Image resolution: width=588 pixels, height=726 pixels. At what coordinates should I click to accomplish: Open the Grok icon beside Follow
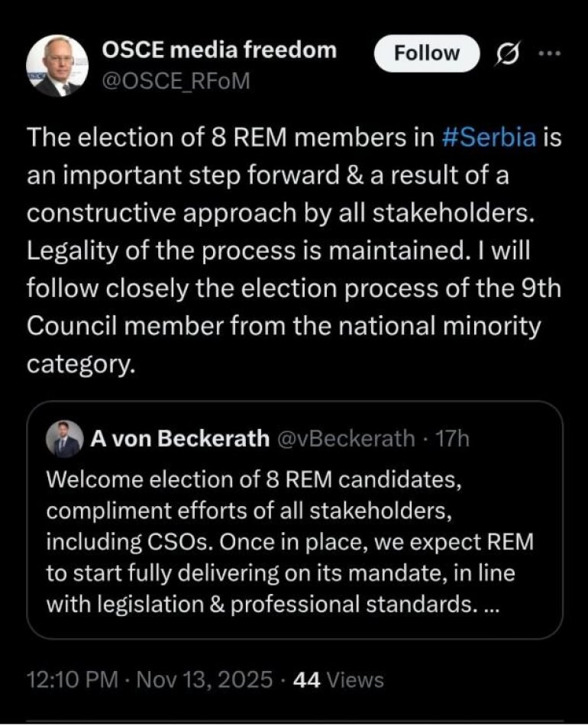507,53
